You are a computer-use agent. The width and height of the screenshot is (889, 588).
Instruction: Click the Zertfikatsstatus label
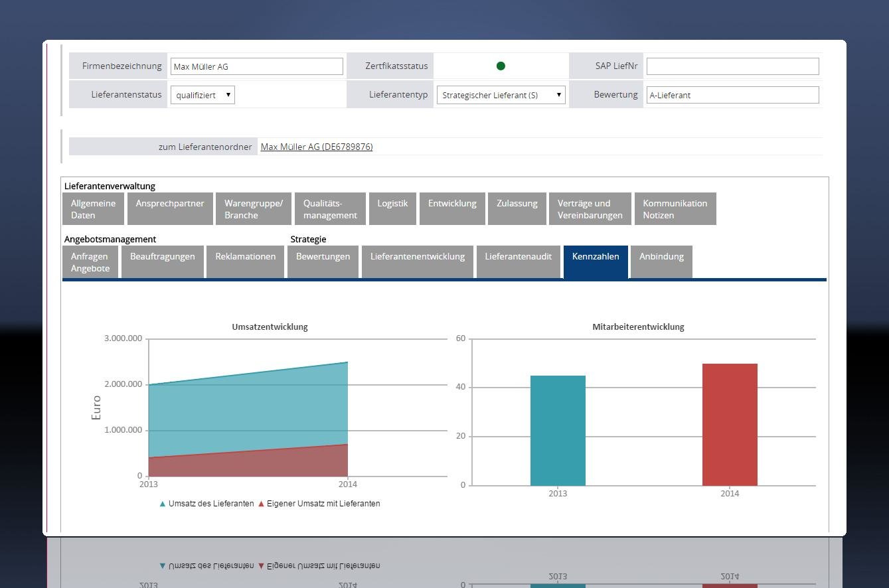396,66
